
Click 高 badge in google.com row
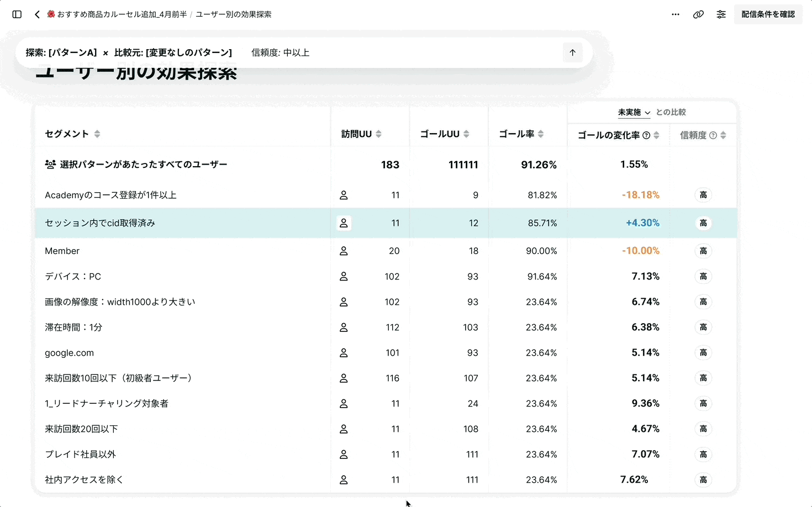703,352
